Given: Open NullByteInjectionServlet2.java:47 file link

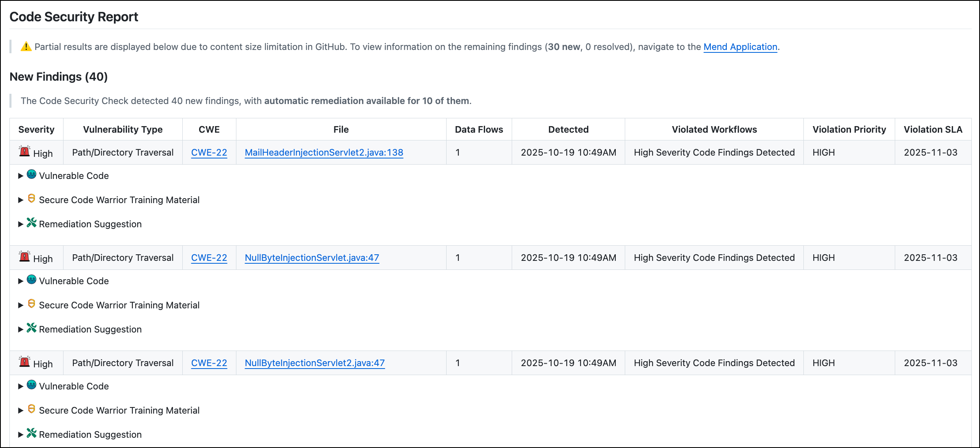Looking at the screenshot, I should [315, 363].
